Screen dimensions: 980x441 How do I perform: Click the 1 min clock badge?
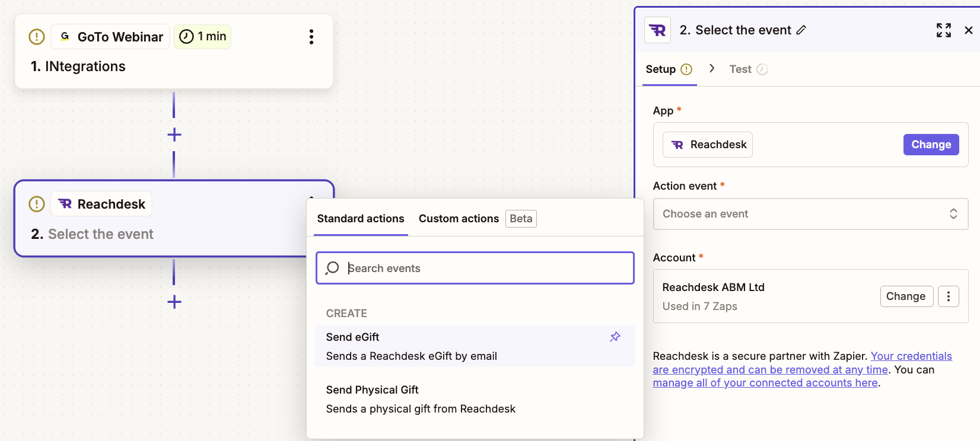(202, 37)
